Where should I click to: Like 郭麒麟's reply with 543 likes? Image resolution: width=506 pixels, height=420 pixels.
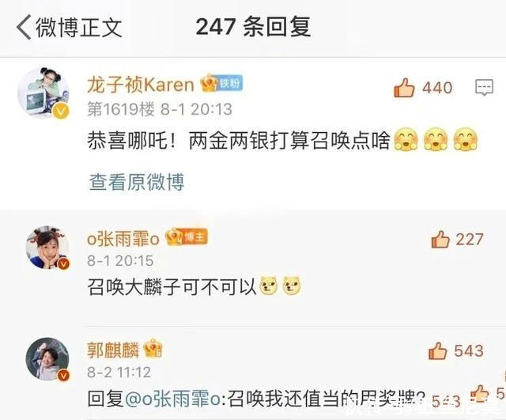click(437, 351)
